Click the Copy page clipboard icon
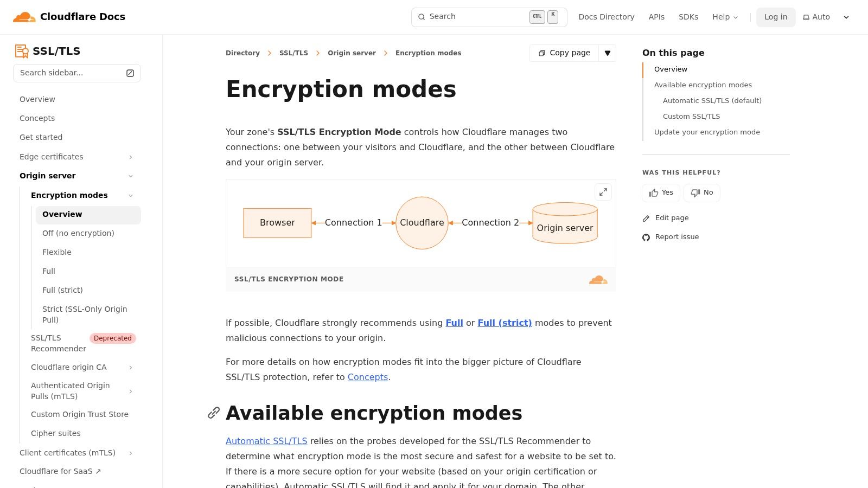Image resolution: width=868 pixels, height=488 pixels. click(x=542, y=53)
